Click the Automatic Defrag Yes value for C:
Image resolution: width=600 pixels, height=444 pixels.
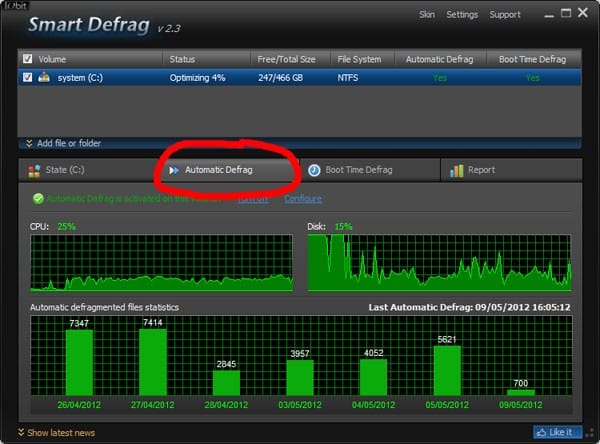440,78
